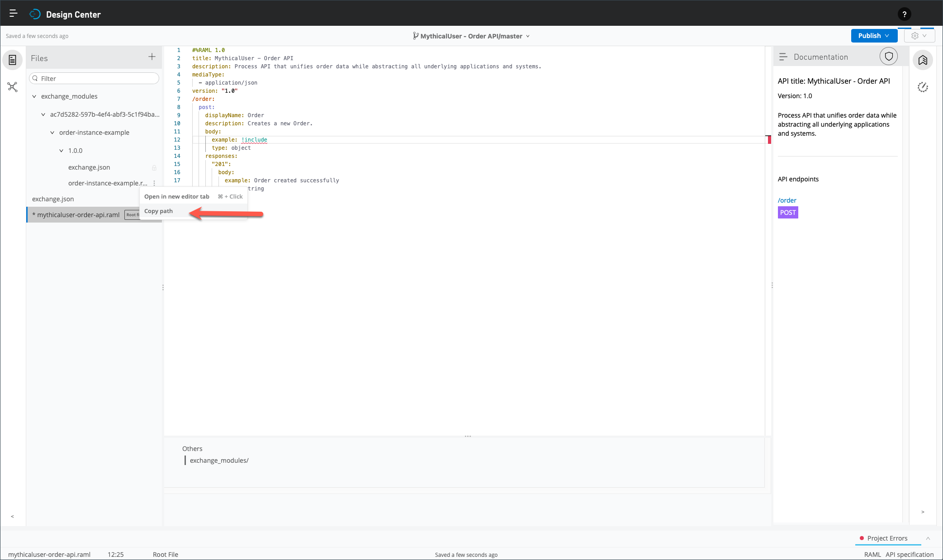Click the POST method badge
The height and width of the screenshot is (560, 943).
pos(788,213)
